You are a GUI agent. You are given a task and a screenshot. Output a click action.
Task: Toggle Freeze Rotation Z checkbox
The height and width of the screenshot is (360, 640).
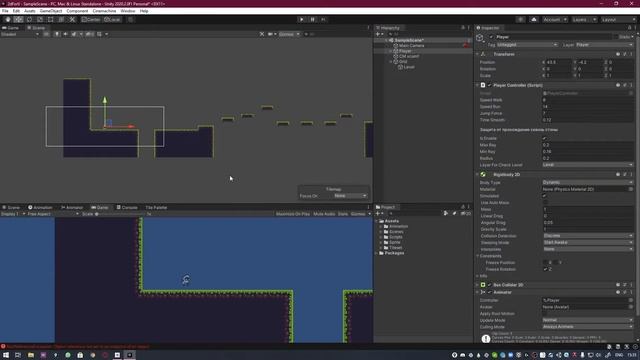pyautogui.click(x=545, y=269)
